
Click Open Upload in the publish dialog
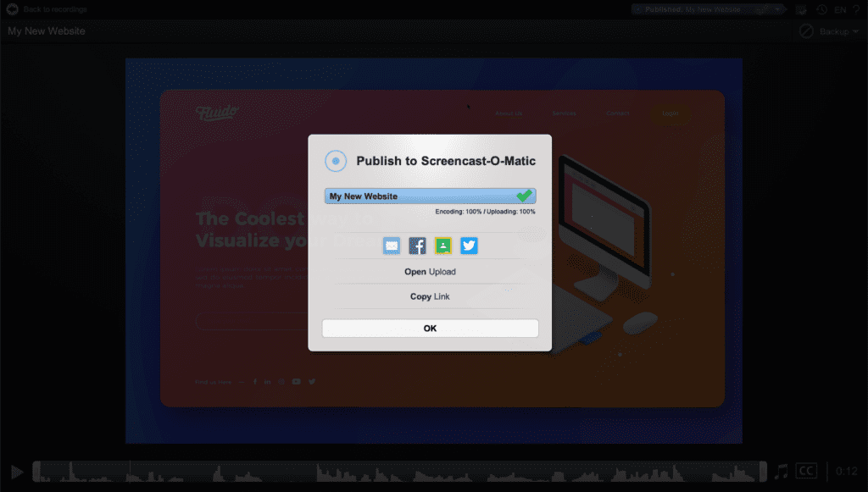coord(430,272)
